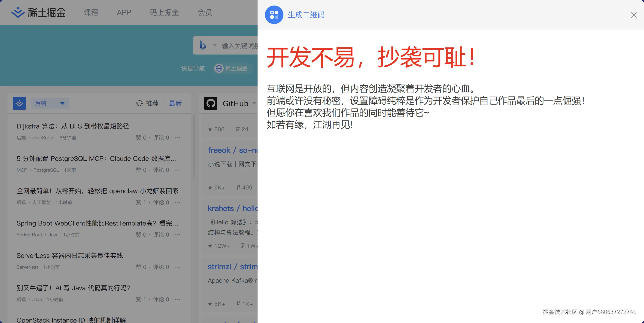Open the Spring Boot WebClient article
The width and height of the screenshot is (644, 323).
pos(97,223)
